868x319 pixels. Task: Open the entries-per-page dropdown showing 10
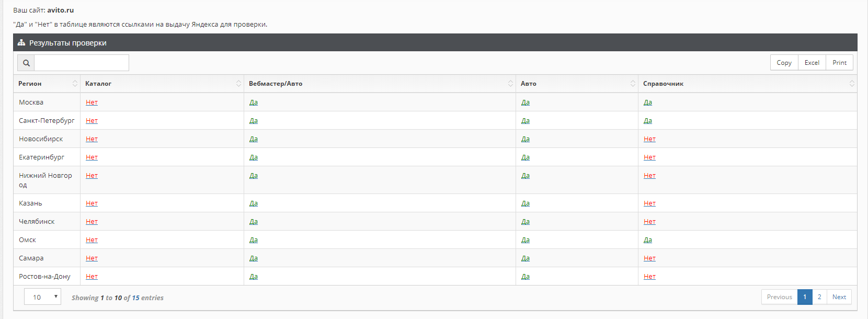point(42,297)
